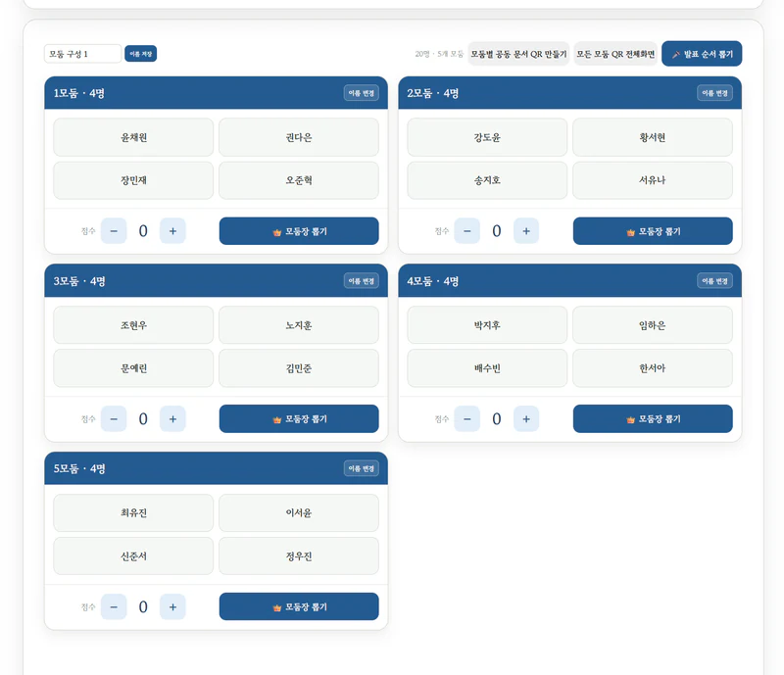This screenshot has height=675, width=784.
Task: Increase 2모둠 score with plus
Action: click(x=526, y=231)
